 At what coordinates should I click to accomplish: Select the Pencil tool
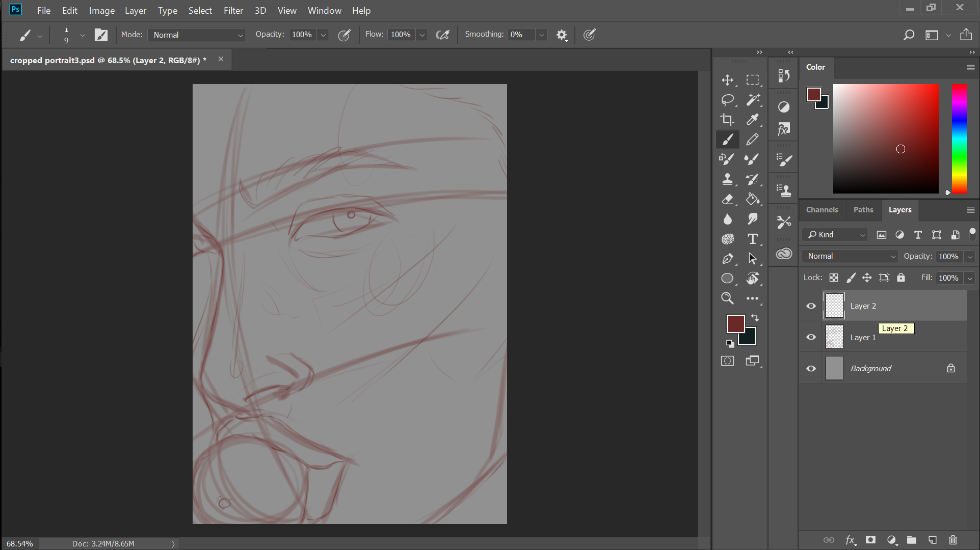pyautogui.click(x=752, y=140)
